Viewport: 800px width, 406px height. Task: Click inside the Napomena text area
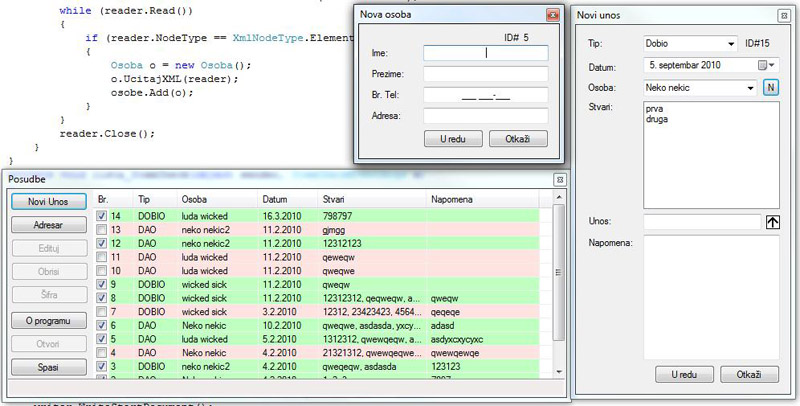click(x=711, y=297)
